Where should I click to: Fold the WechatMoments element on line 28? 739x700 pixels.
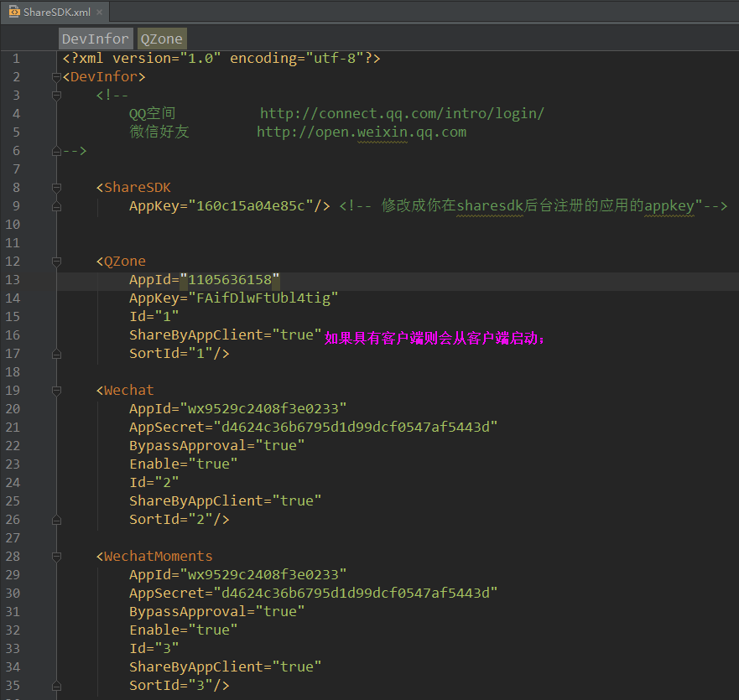[x=56, y=557]
